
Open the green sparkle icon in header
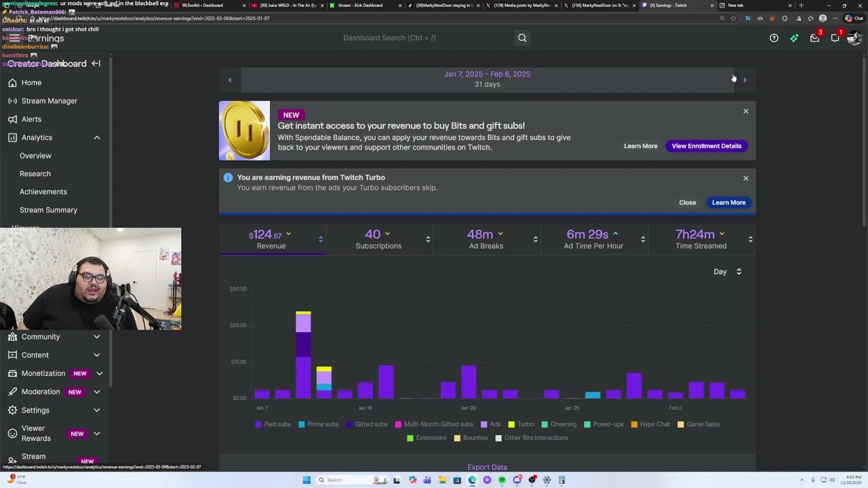(794, 38)
